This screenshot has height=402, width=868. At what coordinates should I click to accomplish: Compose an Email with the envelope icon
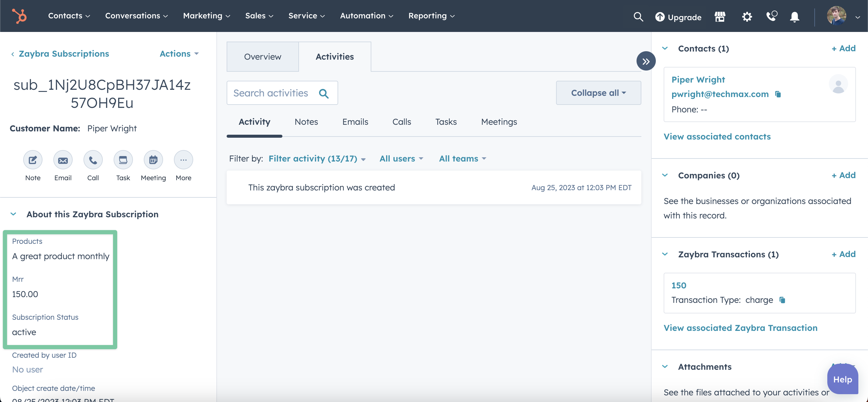pyautogui.click(x=63, y=160)
